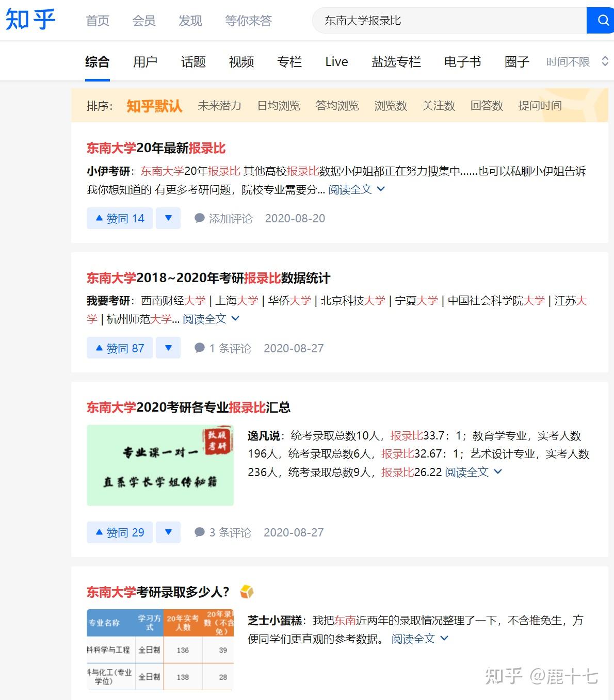Screen dimensions: 614x700
Task: Switch to the 专栏 tab
Action: (x=289, y=62)
